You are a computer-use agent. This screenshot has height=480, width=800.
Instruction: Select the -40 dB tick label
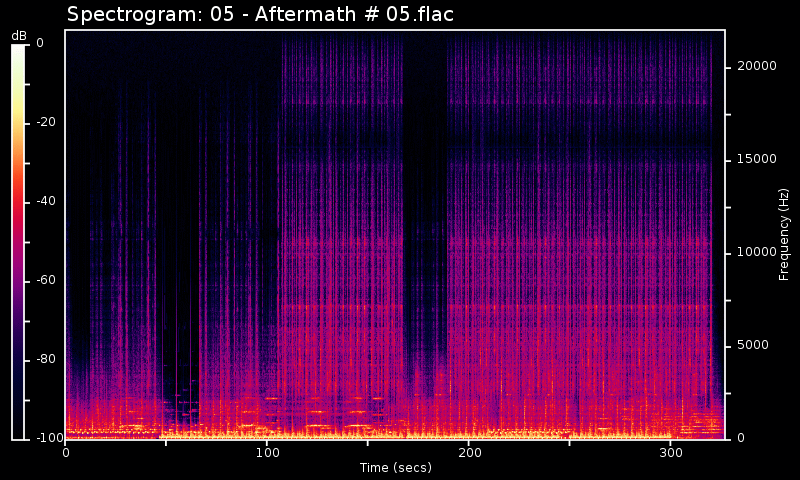46,201
